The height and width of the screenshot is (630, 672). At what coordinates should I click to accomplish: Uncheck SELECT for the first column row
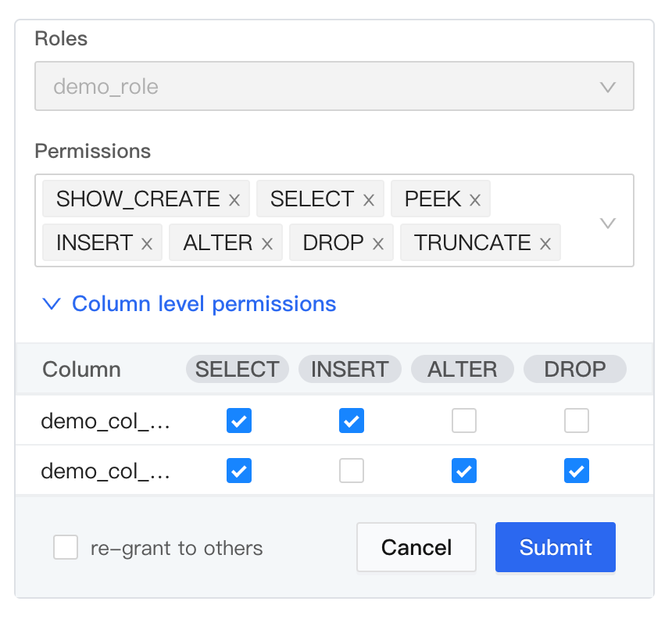click(x=239, y=421)
